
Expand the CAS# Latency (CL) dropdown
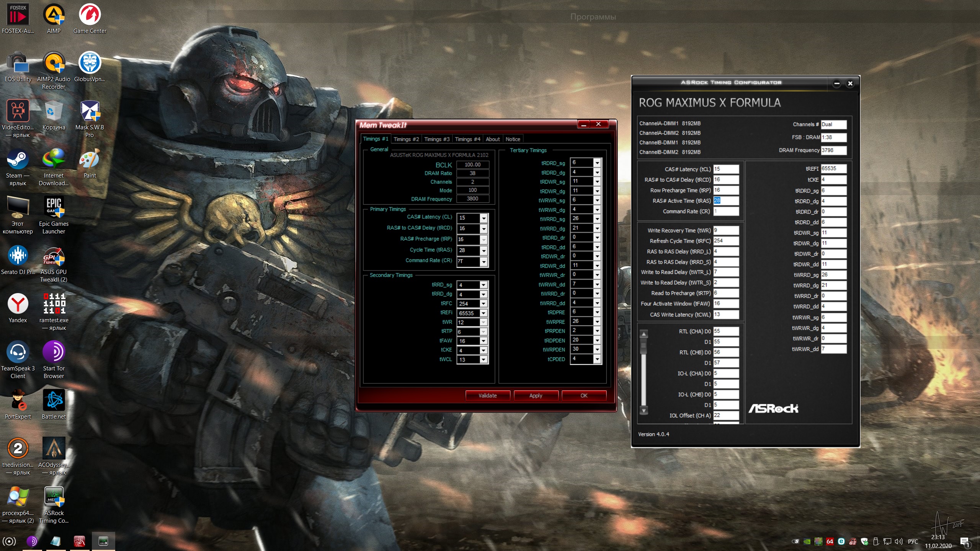tap(484, 218)
